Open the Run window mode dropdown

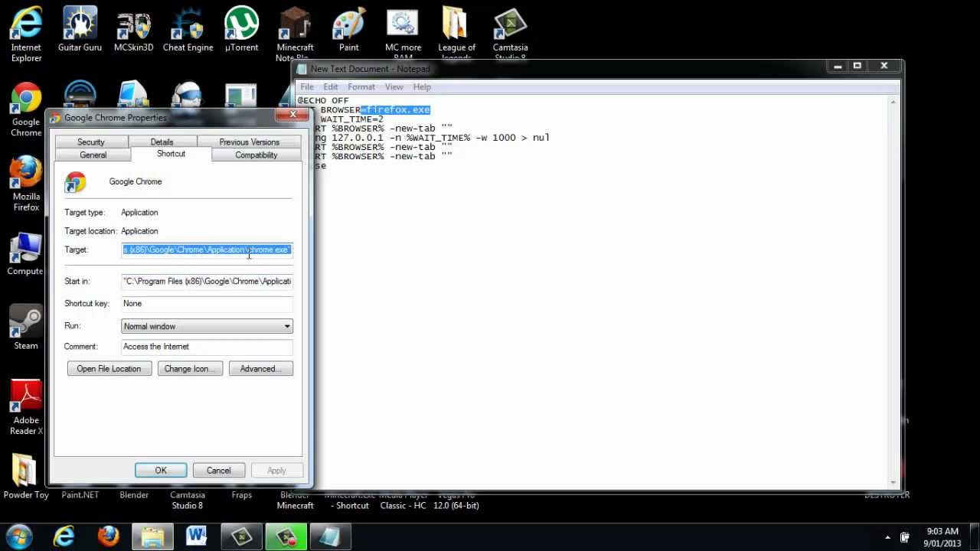(207, 327)
